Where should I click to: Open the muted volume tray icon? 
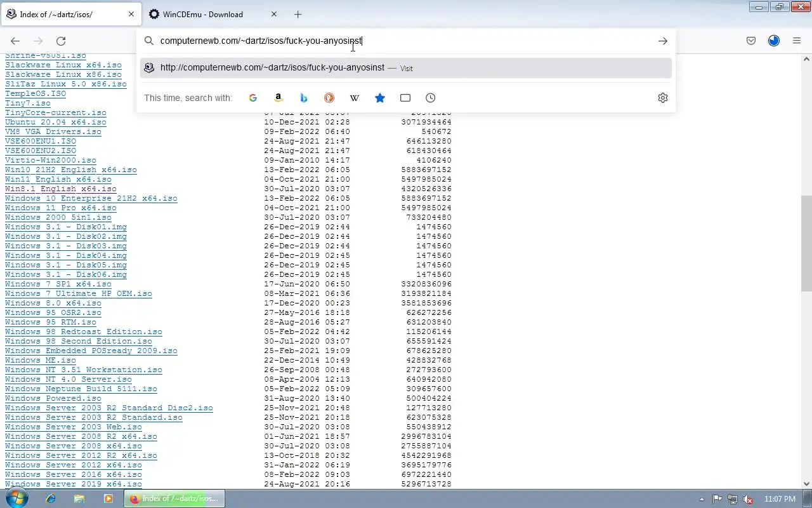748,499
